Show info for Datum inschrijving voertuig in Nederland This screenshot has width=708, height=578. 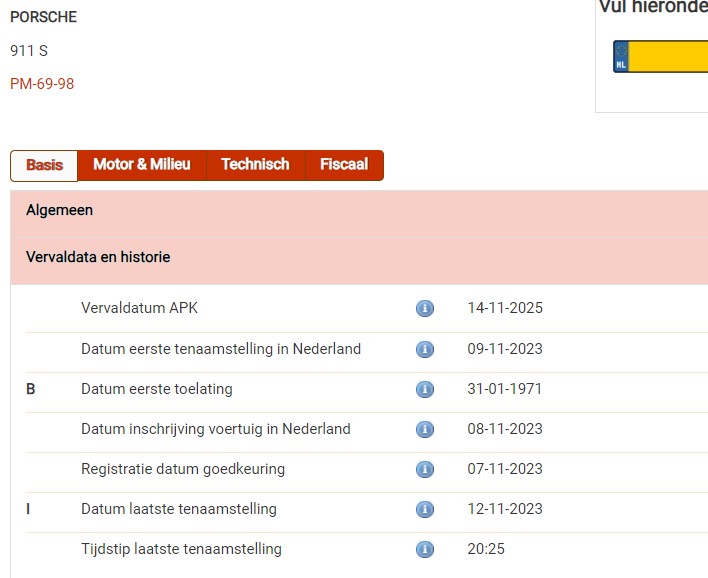[424, 429]
